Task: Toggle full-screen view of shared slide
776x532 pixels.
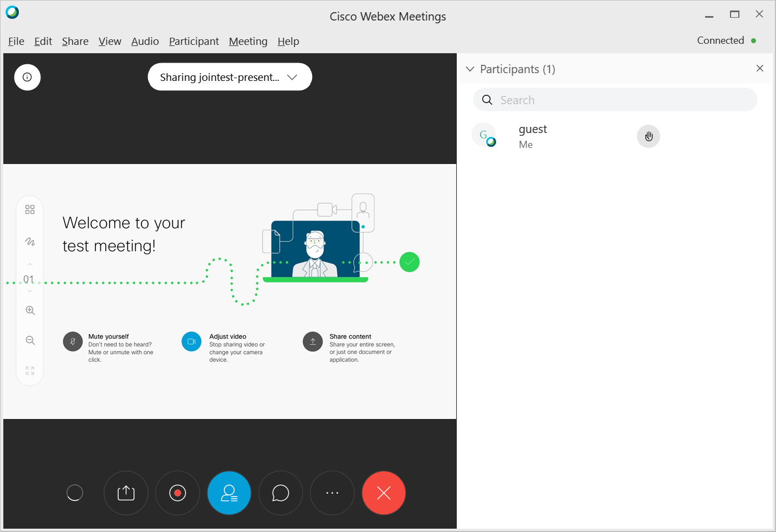Action: (30, 370)
